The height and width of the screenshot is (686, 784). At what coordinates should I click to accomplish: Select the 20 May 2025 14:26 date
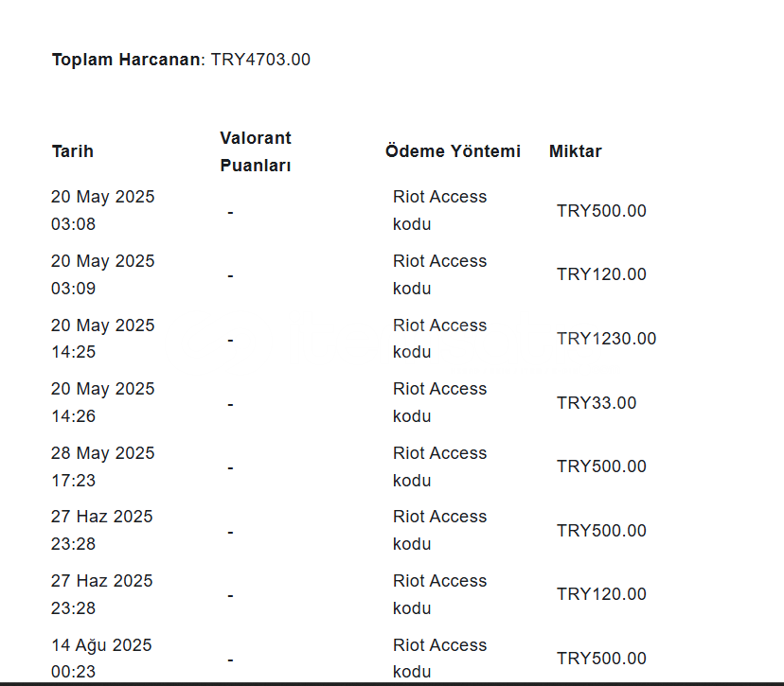click(x=102, y=402)
